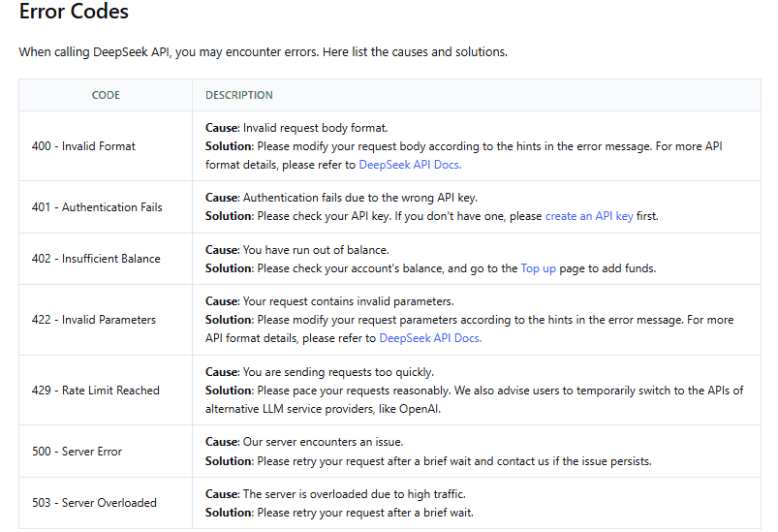Click 'The server is overloaded due to high traffic' text
The width and height of the screenshot is (778, 532).
coord(354,494)
